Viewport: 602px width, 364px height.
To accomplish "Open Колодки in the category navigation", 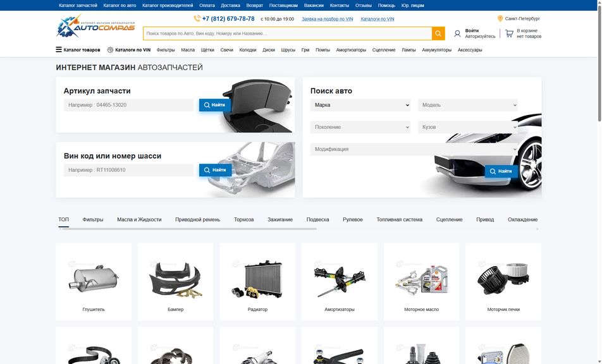I will [x=248, y=50].
